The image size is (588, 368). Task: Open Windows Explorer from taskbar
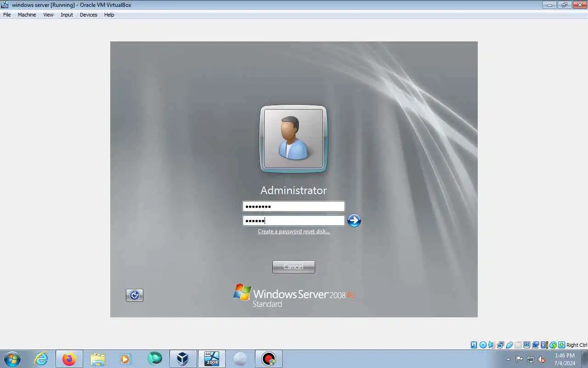click(x=98, y=359)
